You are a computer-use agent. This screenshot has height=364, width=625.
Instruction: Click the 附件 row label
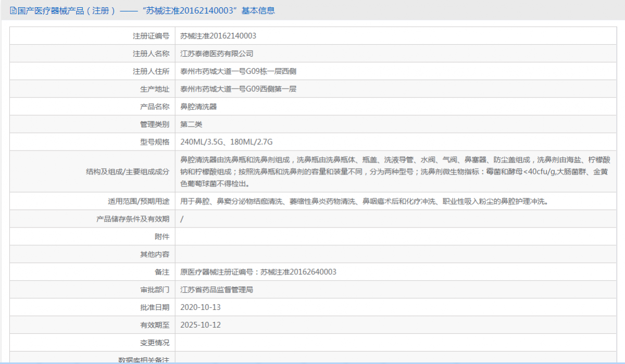(162, 236)
